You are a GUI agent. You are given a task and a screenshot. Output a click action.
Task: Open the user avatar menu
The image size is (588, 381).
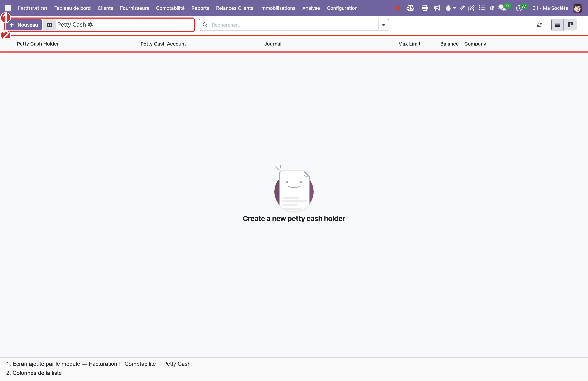(x=577, y=8)
